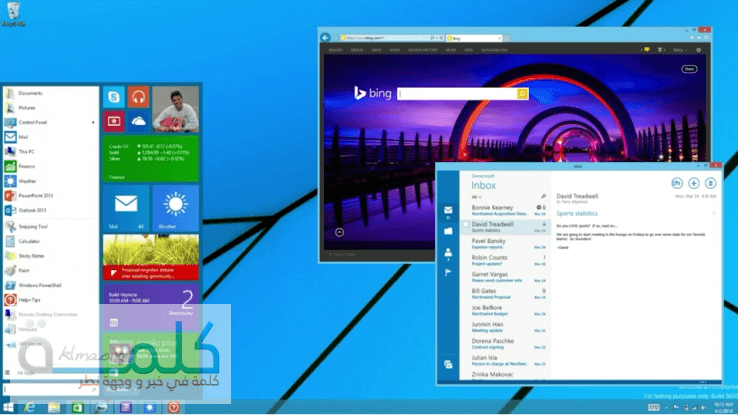This screenshot has height=415, width=738.
Task: Open Snipping Tool from Start menu
Action: tap(50, 226)
